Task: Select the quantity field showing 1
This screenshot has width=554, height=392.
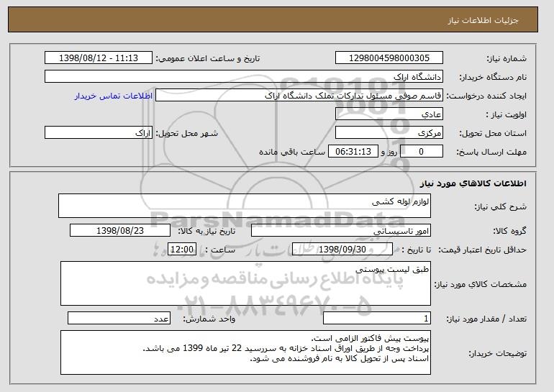Action: [377, 318]
